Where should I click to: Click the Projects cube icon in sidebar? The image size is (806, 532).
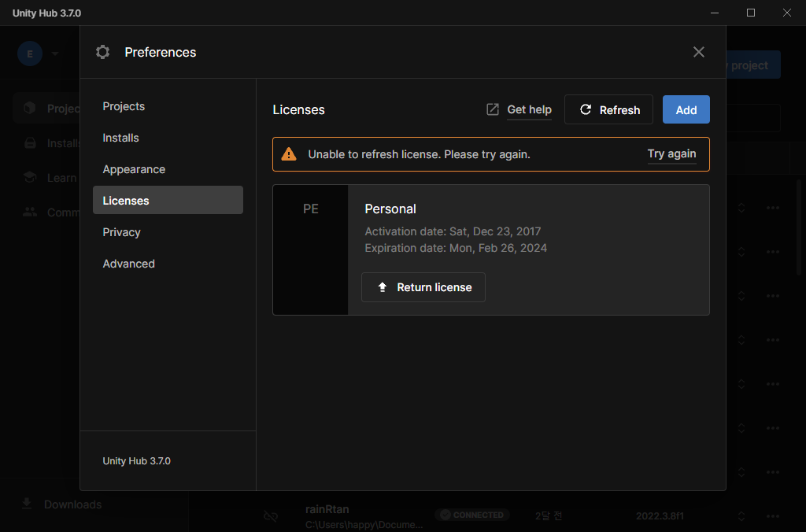(x=30, y=108)
